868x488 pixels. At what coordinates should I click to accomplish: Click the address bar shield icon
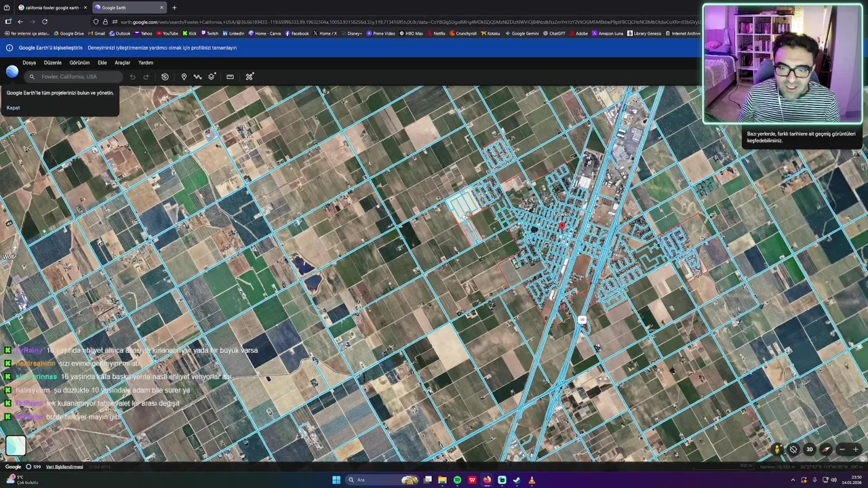point(96,22)
